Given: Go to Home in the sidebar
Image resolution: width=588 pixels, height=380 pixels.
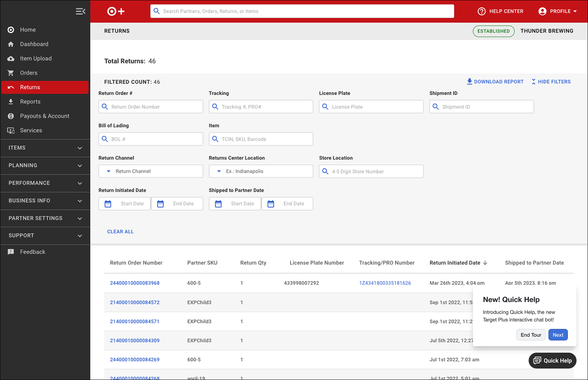Looking at the screenshot, I should point(45,30).
